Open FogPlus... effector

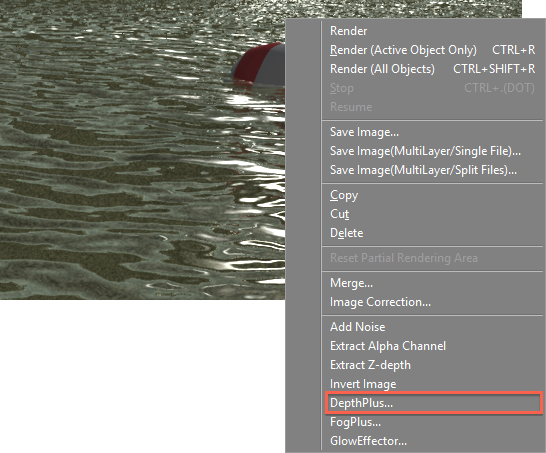point(432,422)
